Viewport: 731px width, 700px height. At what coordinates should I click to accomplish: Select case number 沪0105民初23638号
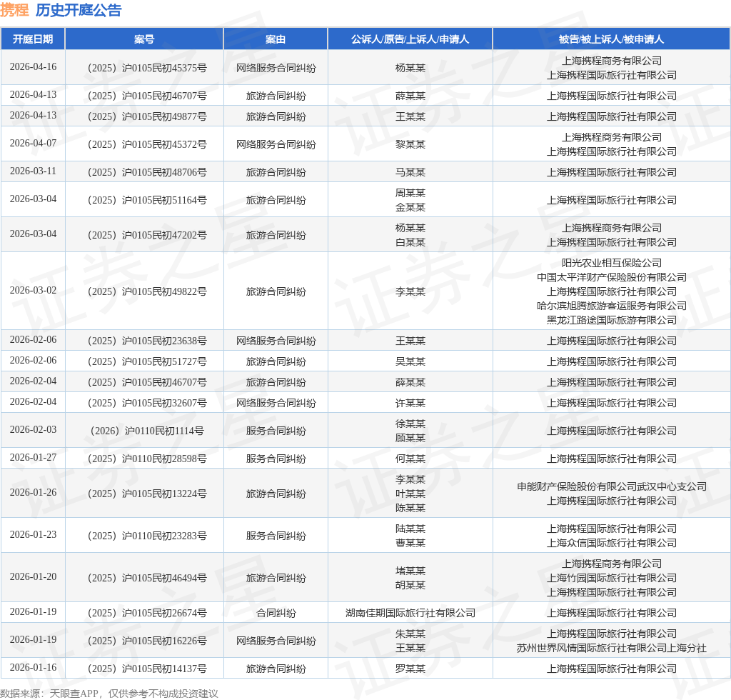click(147, 341)
